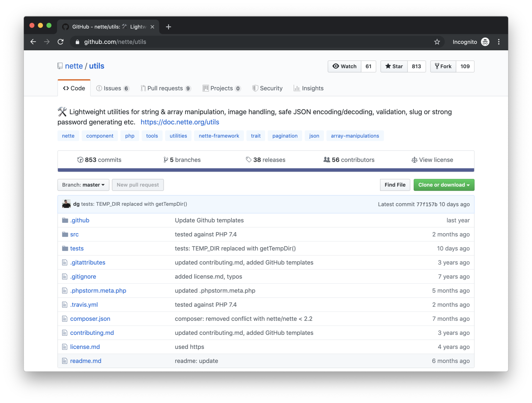Viewport: 532px width, 403px height.
Task: Open the Branch: master dropdown
Action: pos(83,185)
